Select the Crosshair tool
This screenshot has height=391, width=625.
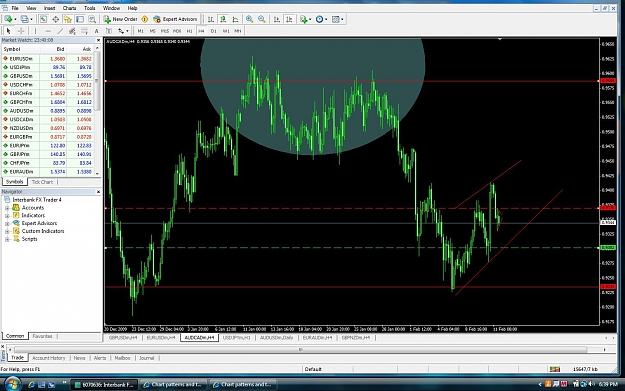pyautogui.click(x=21, y=31)
